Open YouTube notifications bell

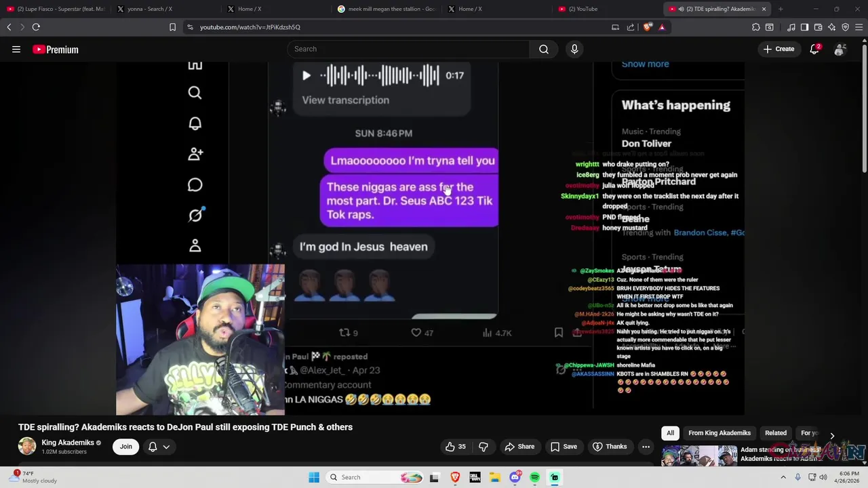coord(815,49)
